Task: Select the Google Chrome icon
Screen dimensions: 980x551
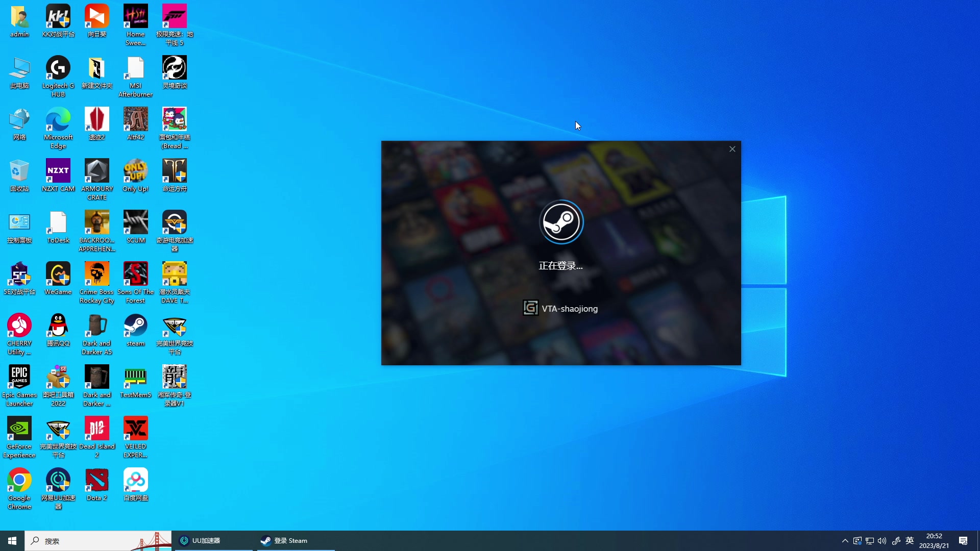Action: click(19, 489)
